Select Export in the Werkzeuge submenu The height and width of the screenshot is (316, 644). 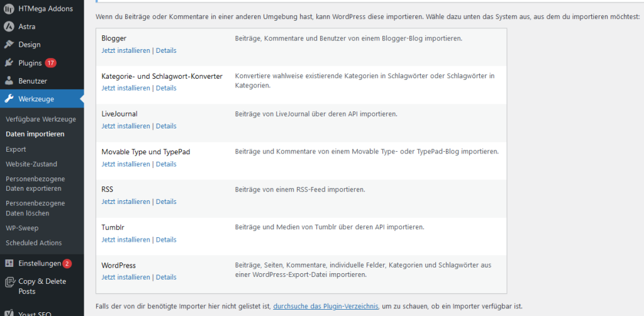click(16, 149)
